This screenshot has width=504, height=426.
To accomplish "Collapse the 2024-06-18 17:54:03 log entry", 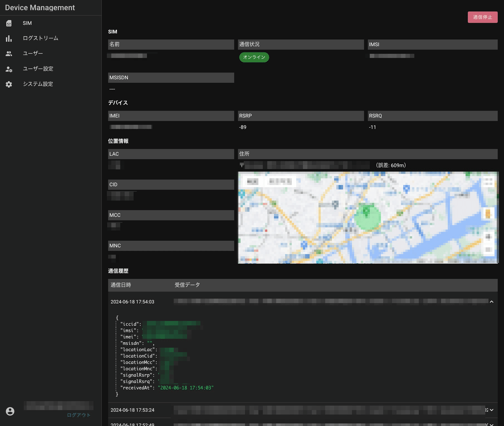I will click(x=491, y=301).
